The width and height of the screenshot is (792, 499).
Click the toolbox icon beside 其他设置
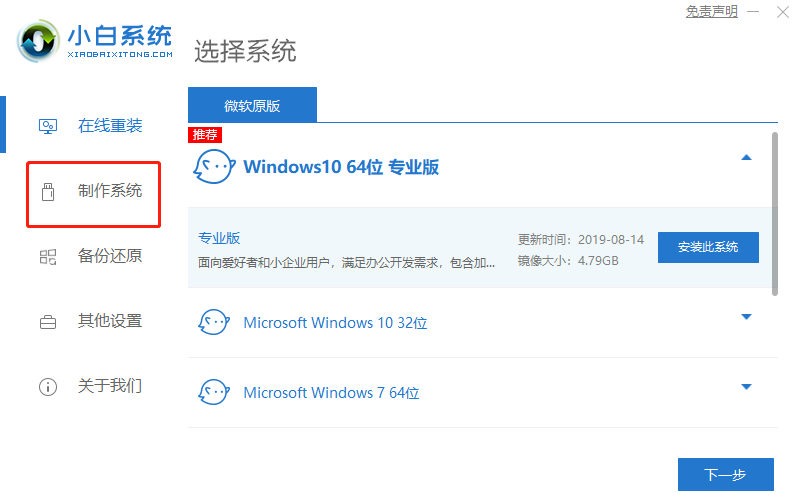(x=48, y=321)
